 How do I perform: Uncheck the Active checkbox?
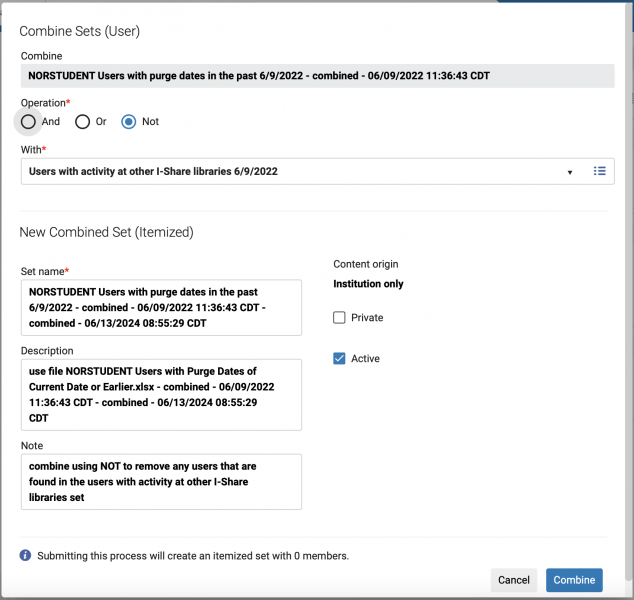point(339,358)
